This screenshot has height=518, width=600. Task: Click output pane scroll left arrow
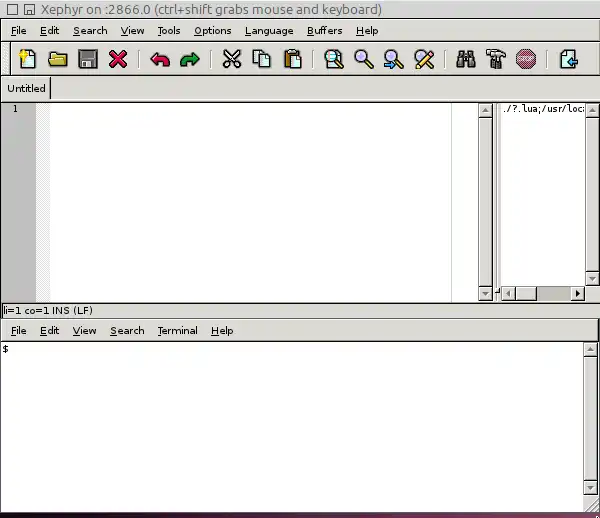508,294
